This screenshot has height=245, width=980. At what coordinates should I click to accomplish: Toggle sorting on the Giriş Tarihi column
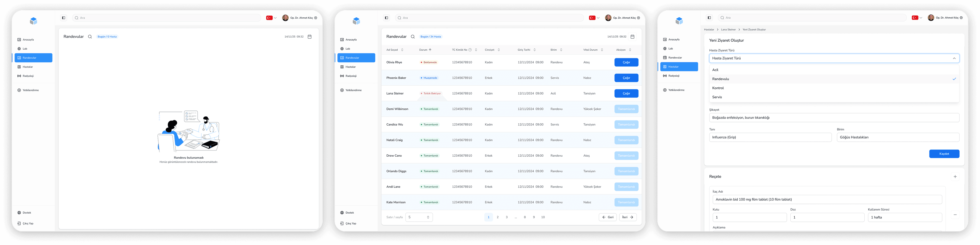[x=535, y=50]
